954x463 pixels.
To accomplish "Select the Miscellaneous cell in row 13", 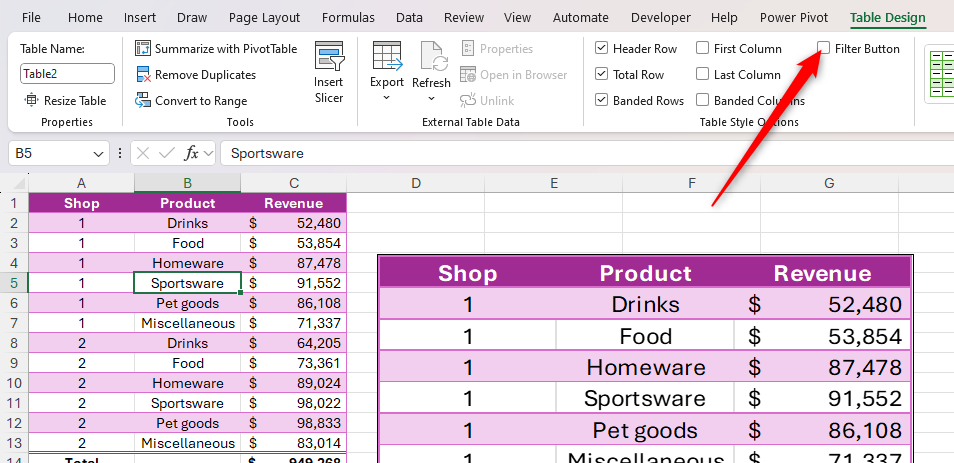I will click(187, 443).
